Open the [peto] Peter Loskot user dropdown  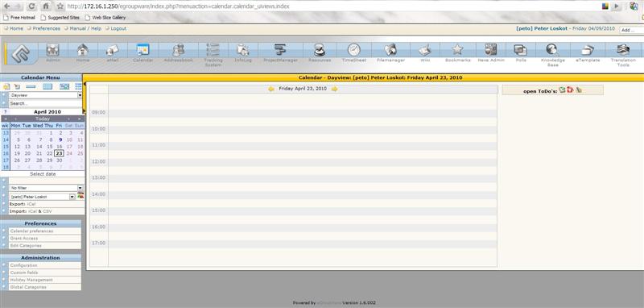pyautogui.click(x=42, y=197)
